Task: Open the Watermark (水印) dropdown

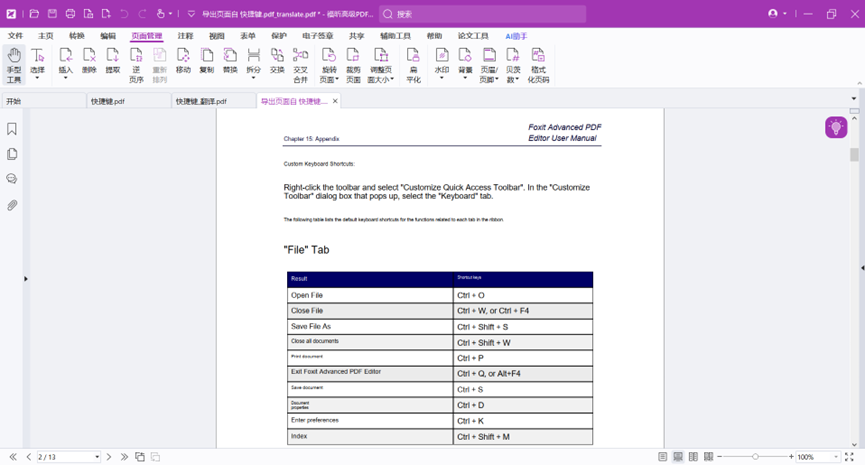Action: pyautogui.click(x=441, y=78)
